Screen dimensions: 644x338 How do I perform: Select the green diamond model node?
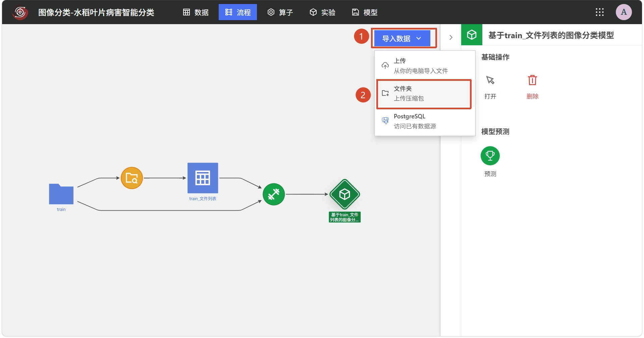click(x=345, y=194)
